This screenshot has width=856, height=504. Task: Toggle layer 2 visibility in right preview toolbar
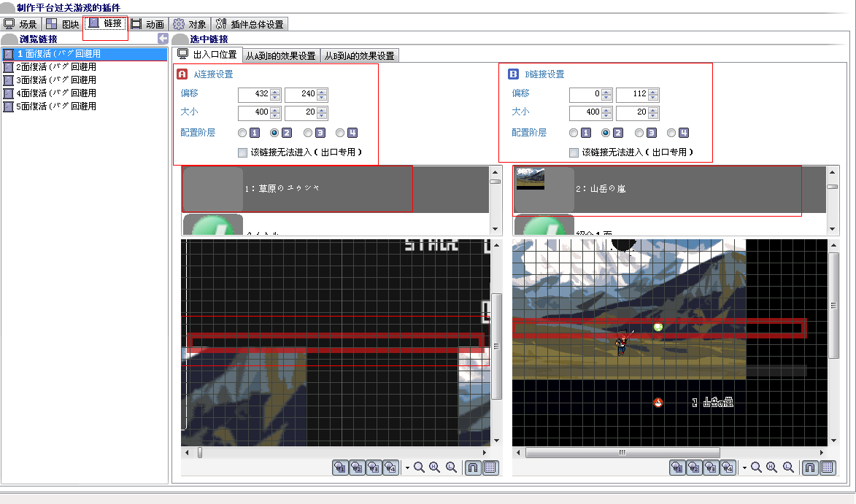point(695,468)
